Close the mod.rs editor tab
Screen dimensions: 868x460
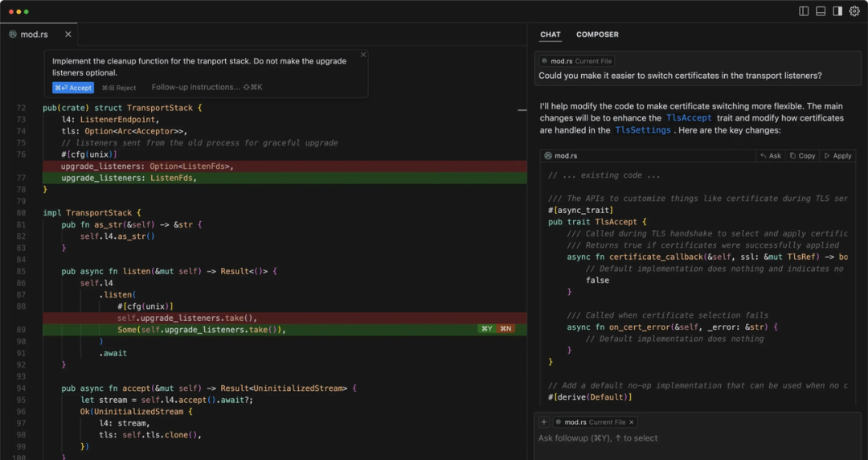pos(68,35)
